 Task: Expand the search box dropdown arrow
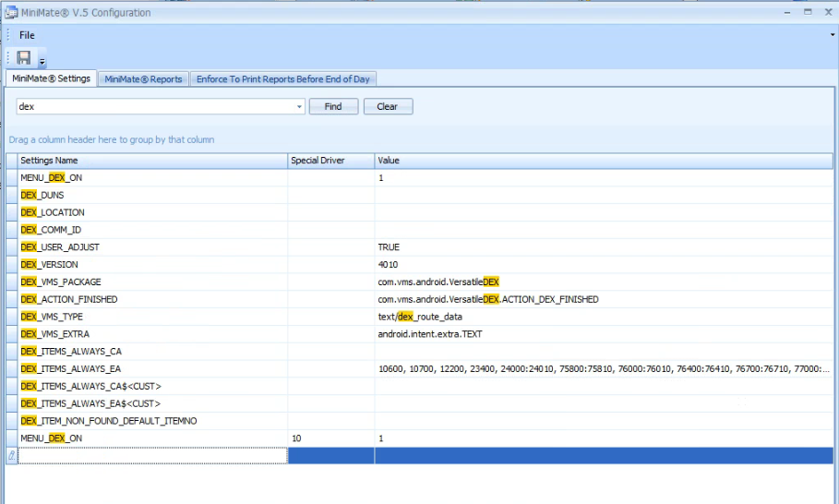[299, 106]
